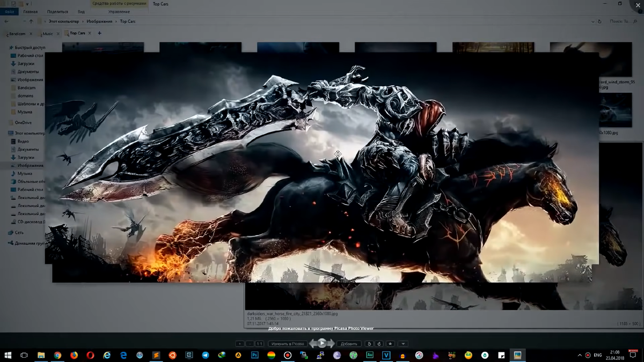Expand the address bar history dropdown
Screen dimensions: 644x362
pos(592,21)
